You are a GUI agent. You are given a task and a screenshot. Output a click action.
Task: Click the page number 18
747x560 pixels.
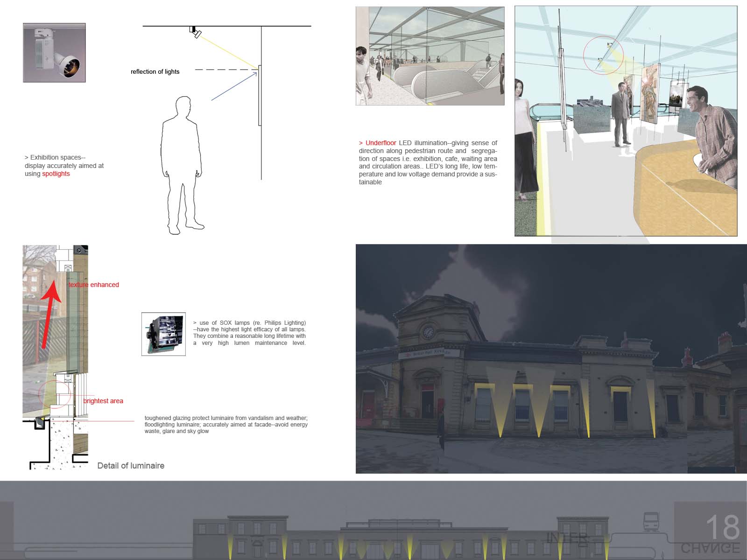pyautogui.click(x=722, y=527)
